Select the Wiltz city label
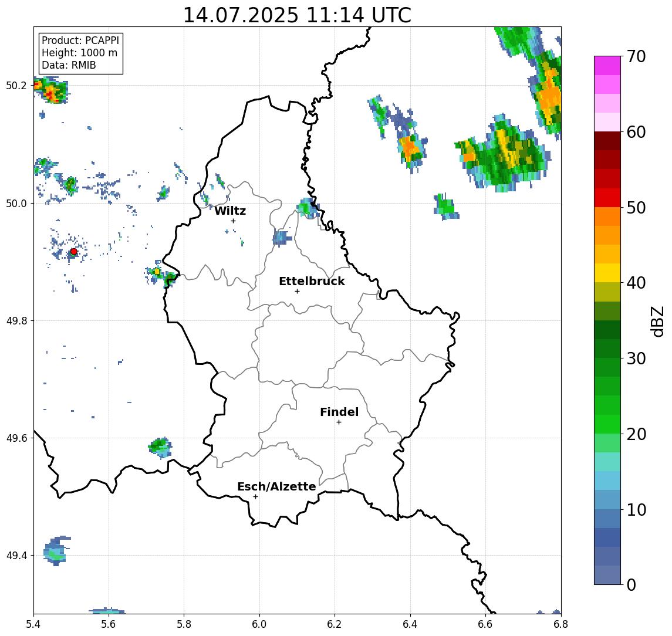672x636 pixels. pos(230,211)
